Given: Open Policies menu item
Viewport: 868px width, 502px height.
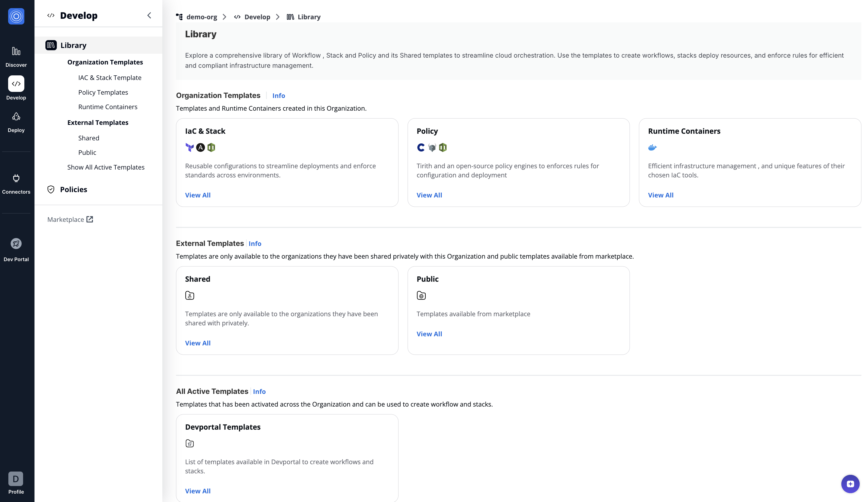Looking at the screenshot, I should [x=73, y=190].
